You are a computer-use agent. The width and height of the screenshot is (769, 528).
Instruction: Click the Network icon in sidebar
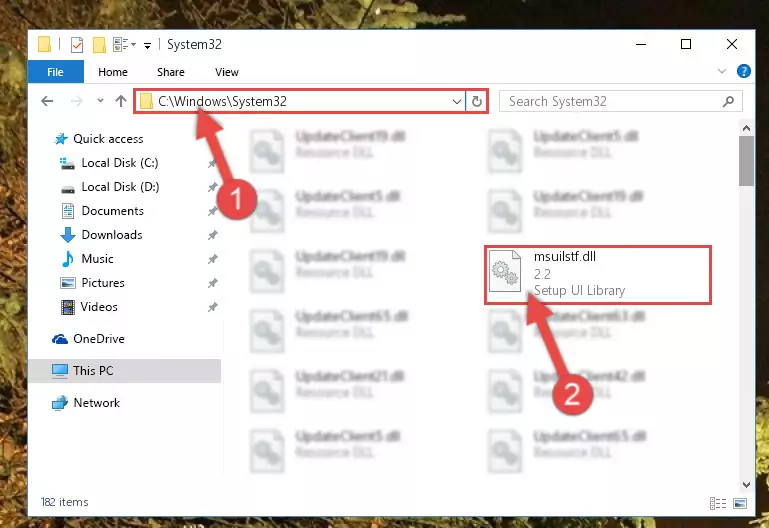(60, 403)
